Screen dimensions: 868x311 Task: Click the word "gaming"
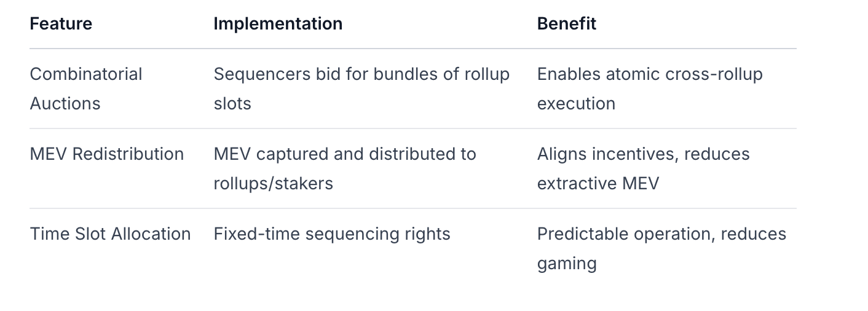(567, 264)
